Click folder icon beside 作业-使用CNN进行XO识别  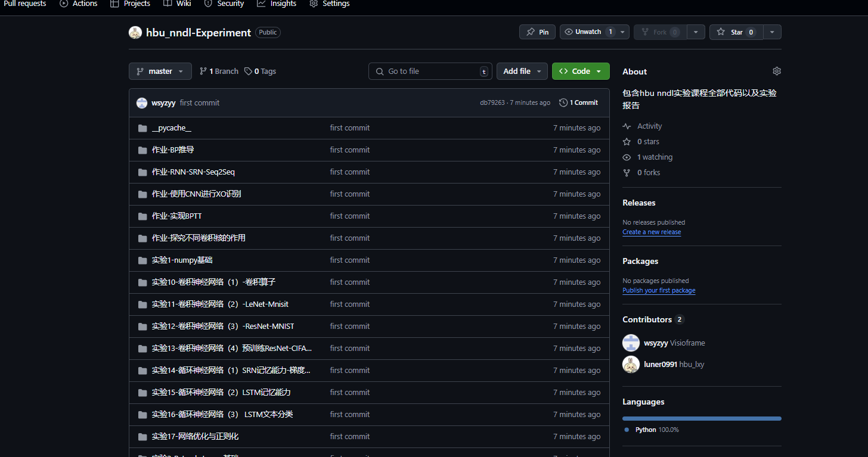[142, 194]
